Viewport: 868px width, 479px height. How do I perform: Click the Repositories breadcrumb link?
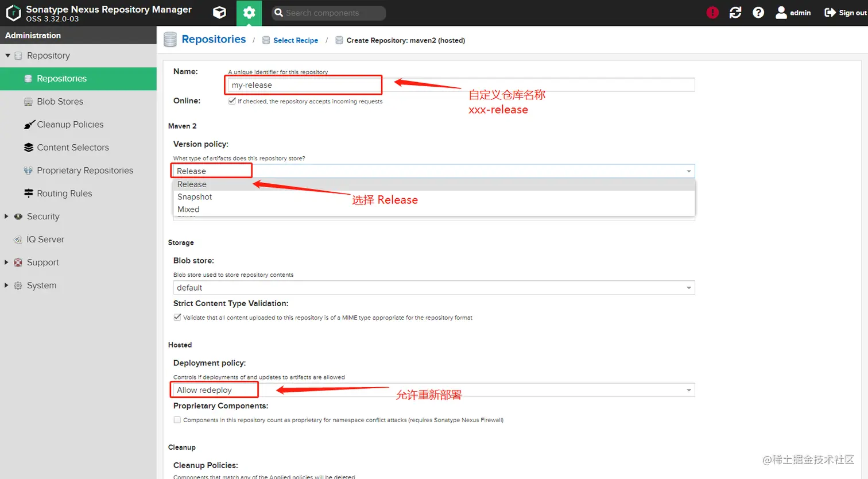click(214, 39)
